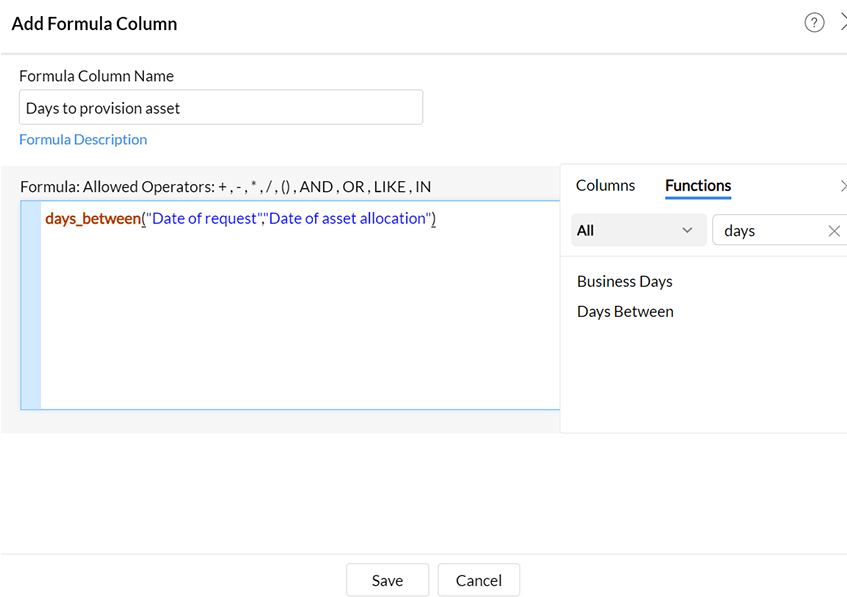
Task: Open the help question mark icon
Action: click(x=814, y=23)
